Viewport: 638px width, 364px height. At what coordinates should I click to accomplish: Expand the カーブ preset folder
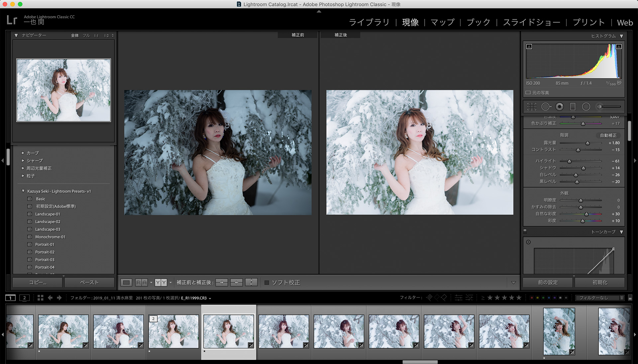pos(23,153)
